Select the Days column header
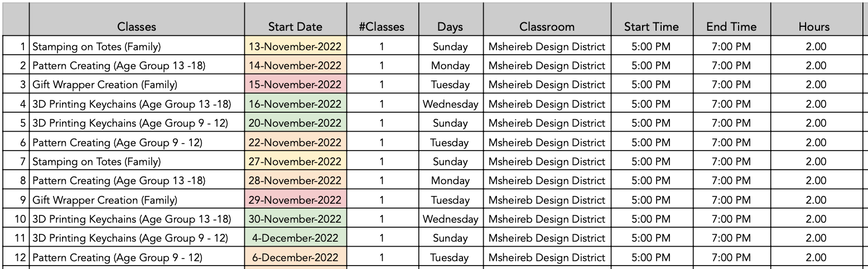868x269 pixels. tap(450, 26)
